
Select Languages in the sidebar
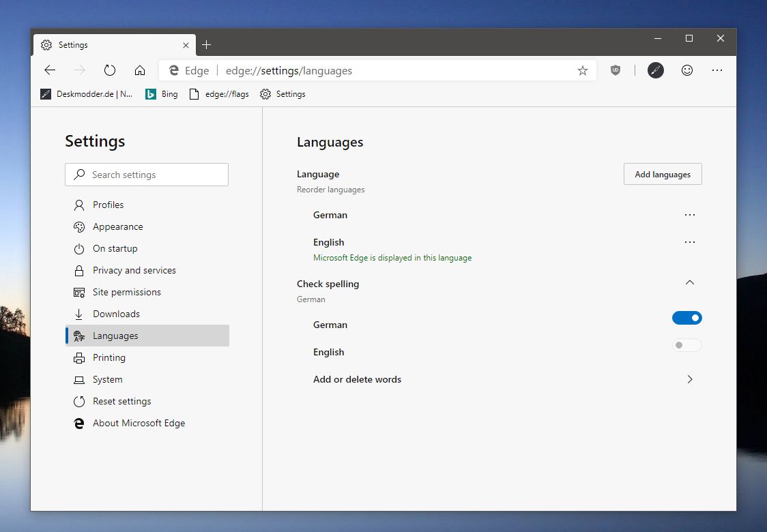pos(147,336)
